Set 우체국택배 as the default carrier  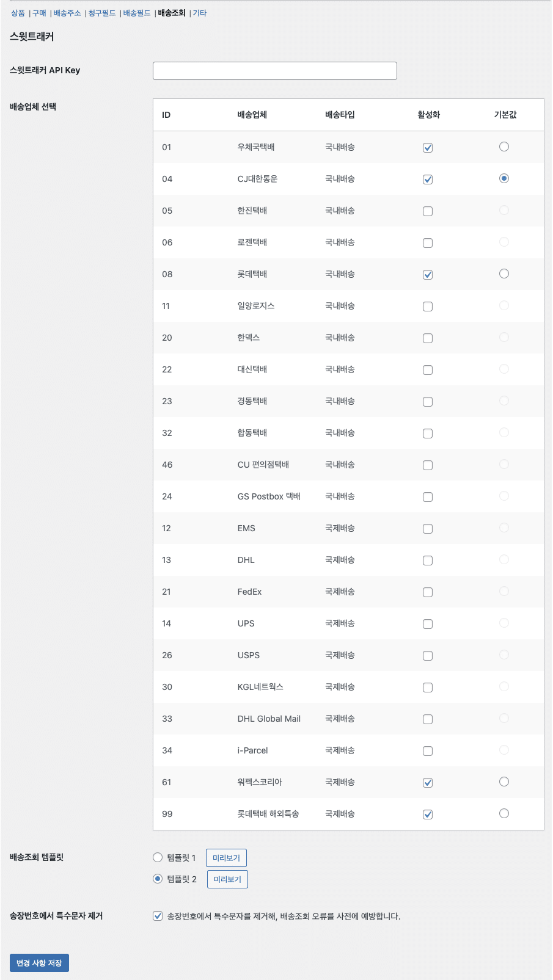pyautogui.click(x=504, y=147)
